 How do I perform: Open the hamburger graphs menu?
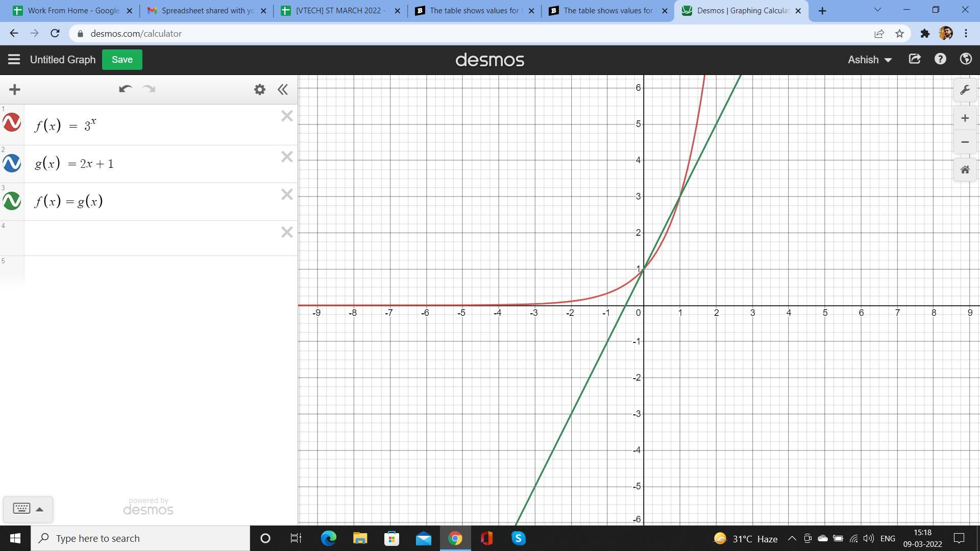point(14,60)
